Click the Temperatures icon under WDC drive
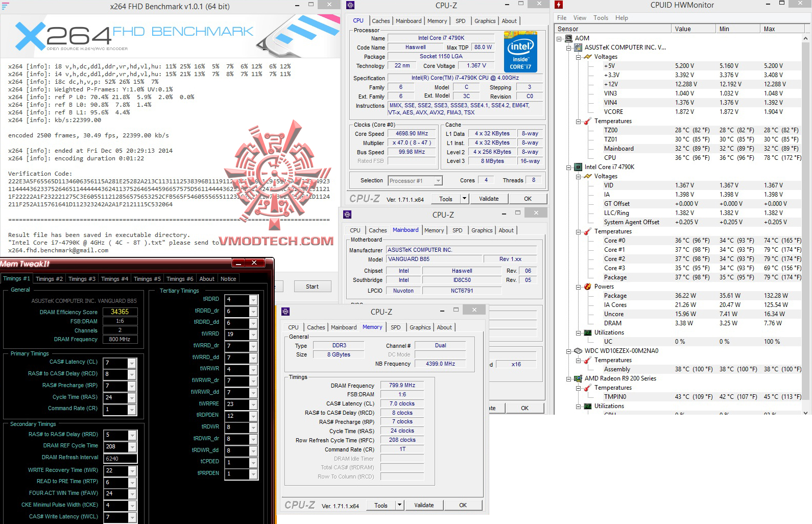 coord(588,360)
